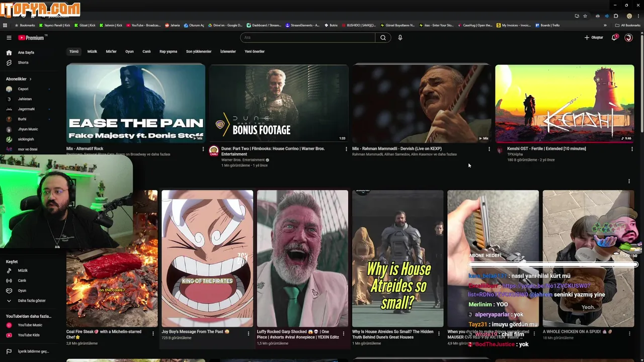Open the Rahman Məmmədli Dervish thumbnail
This screenshot has height=362, width=644.
[x=422, y=104]
